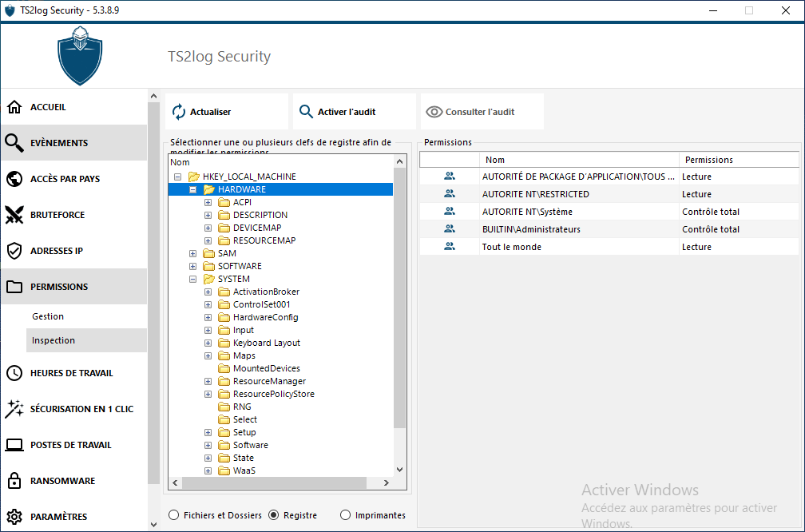Select the Inspection submenu item

click(x=86, y=340)
